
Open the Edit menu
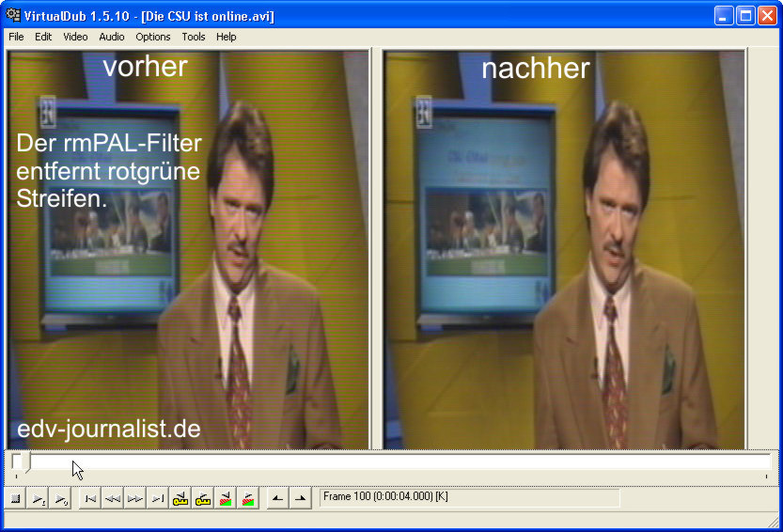(x=43, y=37)
